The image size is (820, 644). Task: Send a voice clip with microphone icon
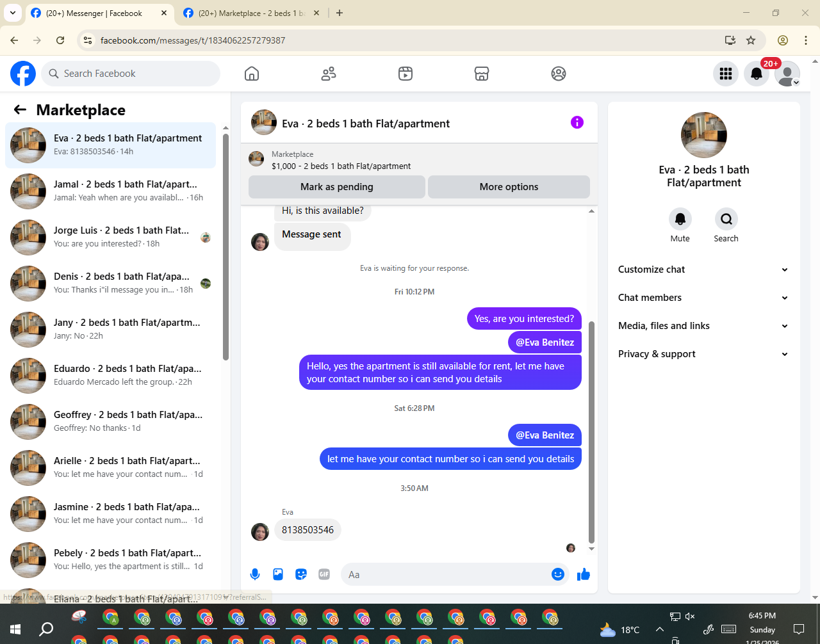click(255, 574)
